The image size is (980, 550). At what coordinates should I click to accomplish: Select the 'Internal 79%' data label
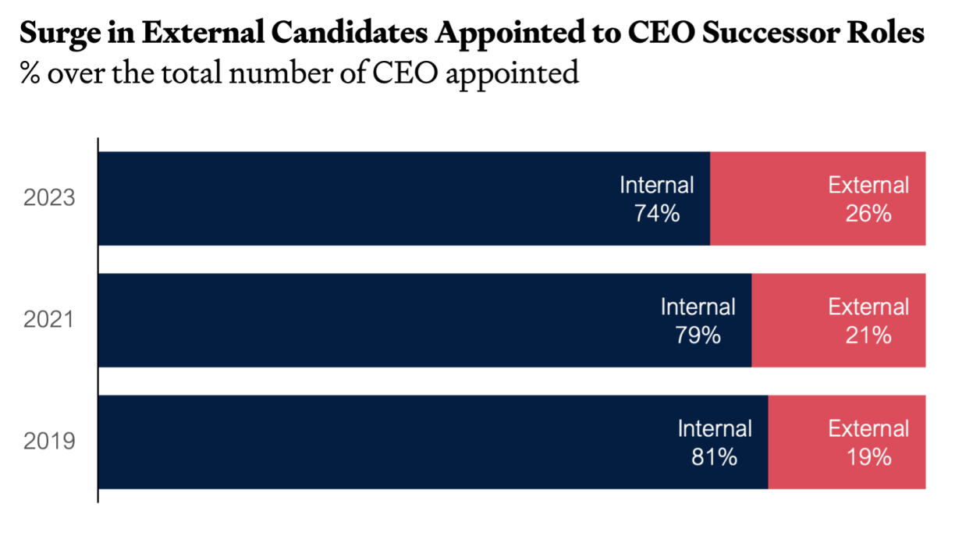[x=698, y=321]
